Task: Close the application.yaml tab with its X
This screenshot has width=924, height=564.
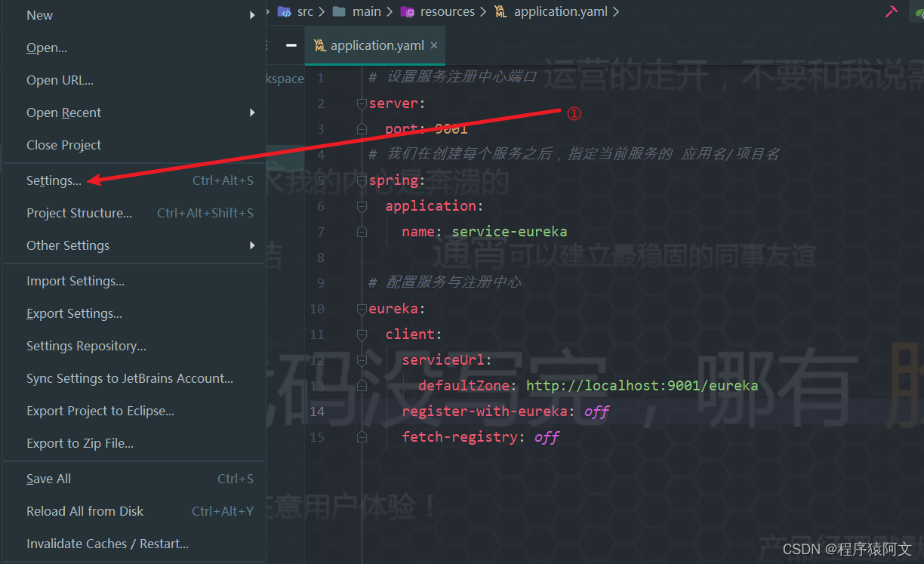Action: tap(434, 45)
